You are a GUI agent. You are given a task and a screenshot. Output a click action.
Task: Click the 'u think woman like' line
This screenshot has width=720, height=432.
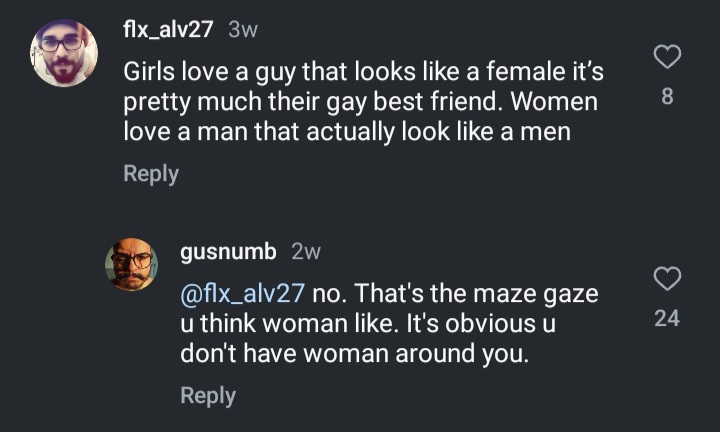(367, 324)
